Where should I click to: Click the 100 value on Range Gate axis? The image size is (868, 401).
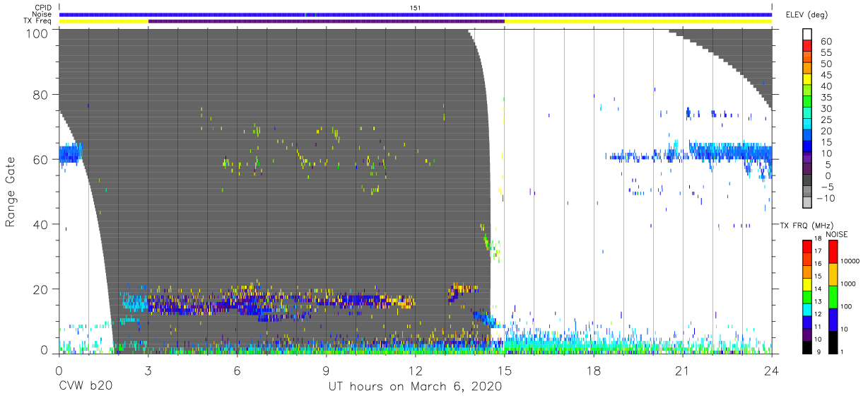pyautogui.click(x=37, y=33)
